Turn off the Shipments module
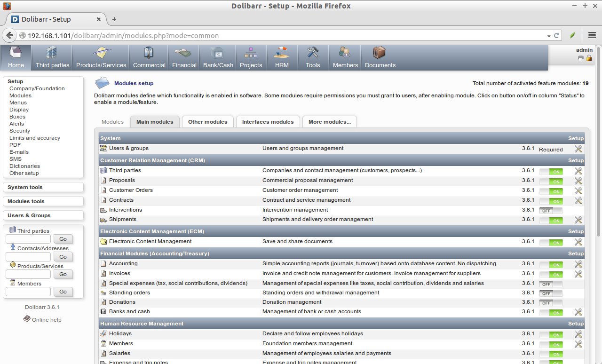This screenshot has height=364, width=602. point(551,221)
